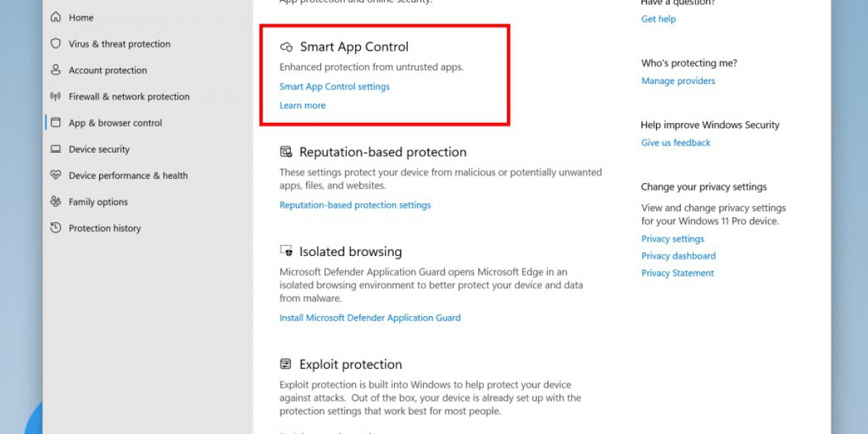Click the App & browser control window icon

(56, 123)
